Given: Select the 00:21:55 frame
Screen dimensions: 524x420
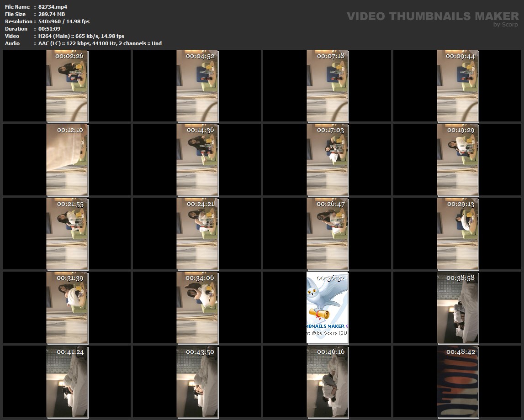Looking at the screenshot, I should point(67,234).
